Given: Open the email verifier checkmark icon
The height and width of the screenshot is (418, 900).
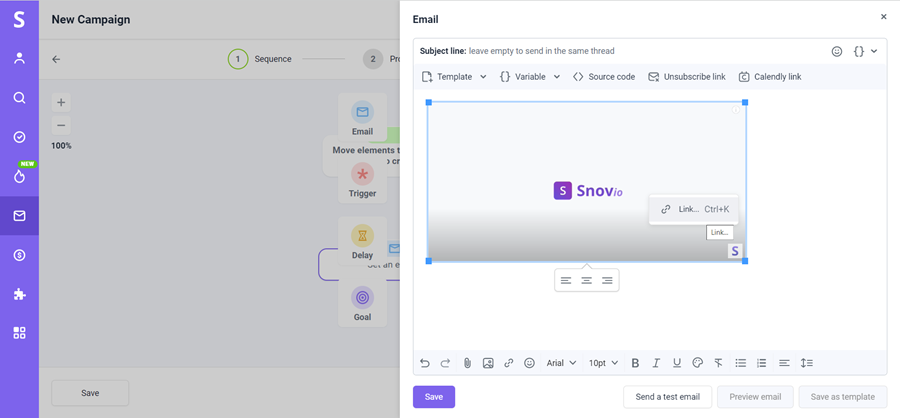Looking at the screenshot, I should coord(19,137).
